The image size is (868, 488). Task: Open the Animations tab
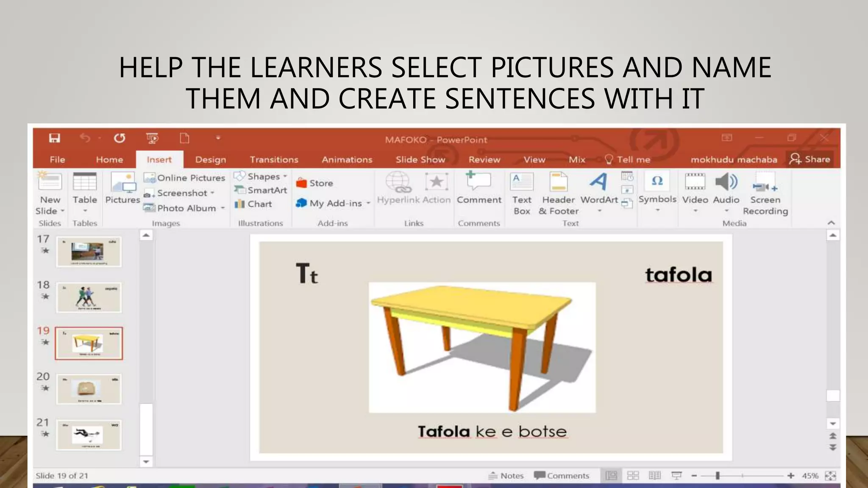point(347,160)
